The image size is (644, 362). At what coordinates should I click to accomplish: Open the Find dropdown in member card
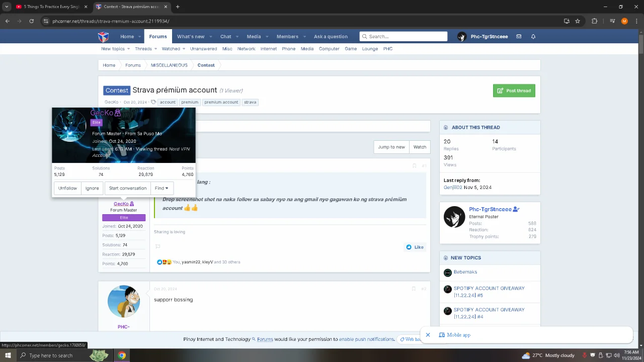coord(162,188)
